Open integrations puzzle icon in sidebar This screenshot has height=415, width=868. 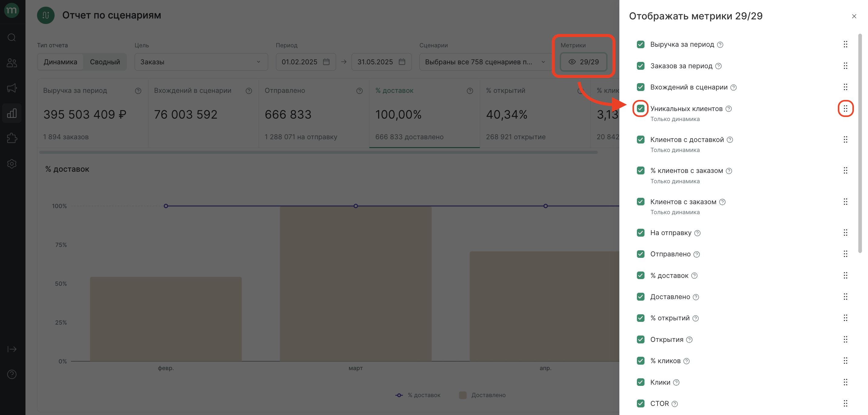12,138
